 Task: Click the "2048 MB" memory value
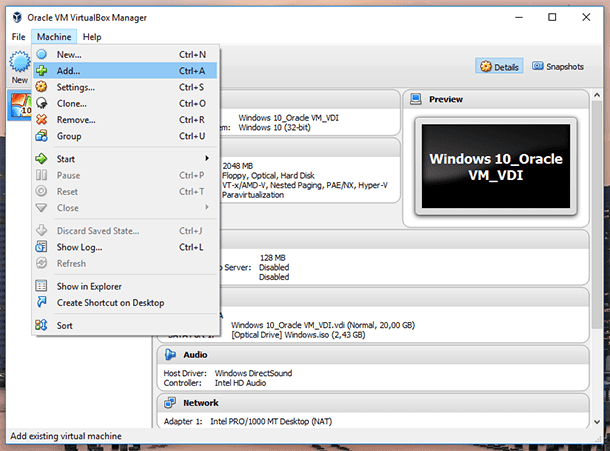(237, 166)
